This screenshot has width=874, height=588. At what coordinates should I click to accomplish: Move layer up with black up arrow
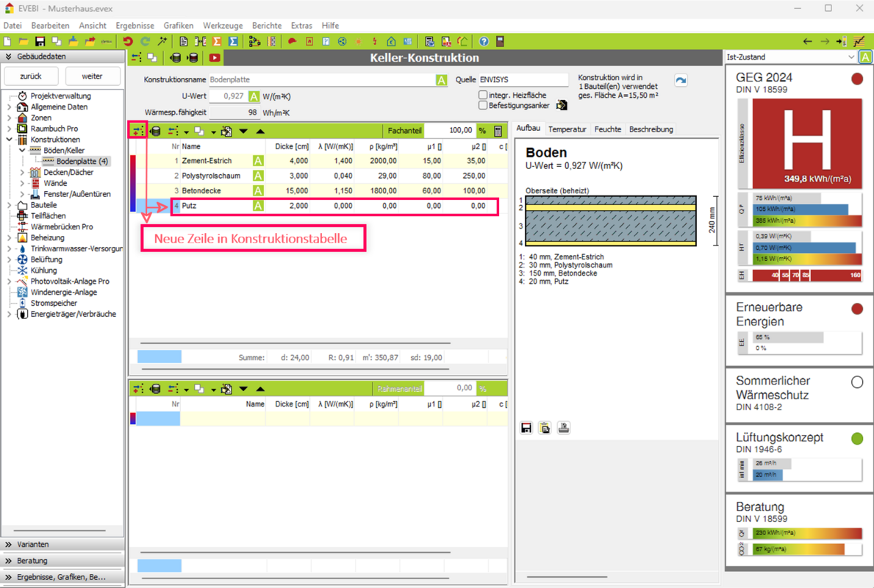260,132
